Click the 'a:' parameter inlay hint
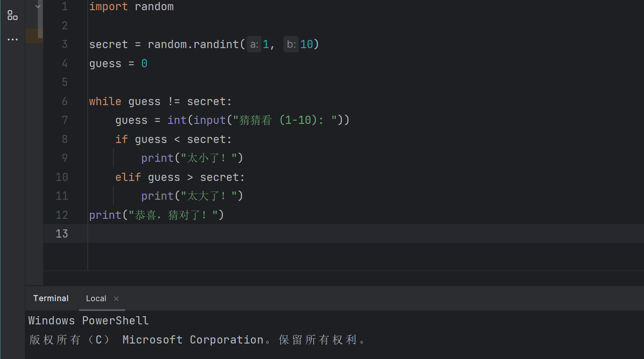Viewport: 644px width, 359px height. coord(254,44)
